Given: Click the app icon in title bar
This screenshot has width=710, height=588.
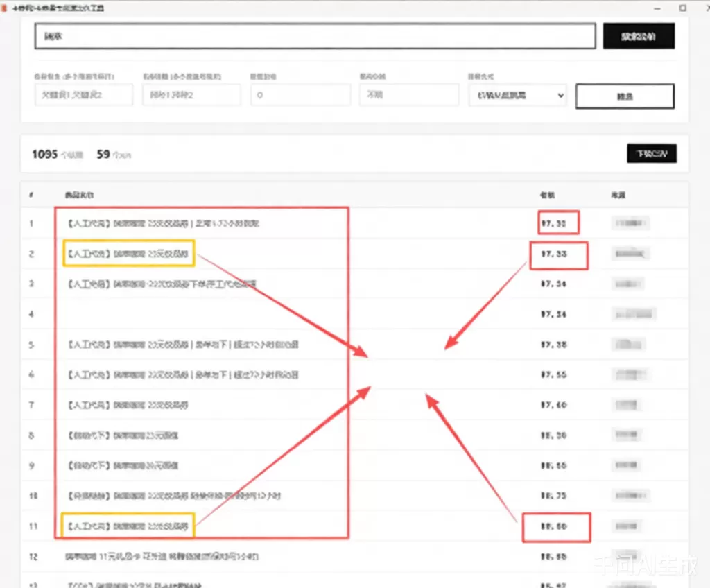Looking at the screenshot, I should click(5, 7).
